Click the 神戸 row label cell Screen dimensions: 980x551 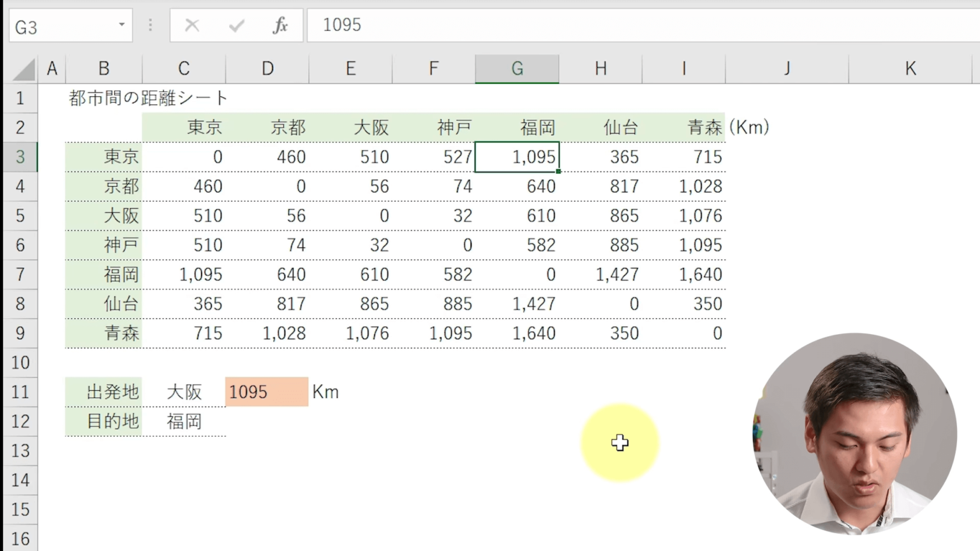click(x=104, y=245)
